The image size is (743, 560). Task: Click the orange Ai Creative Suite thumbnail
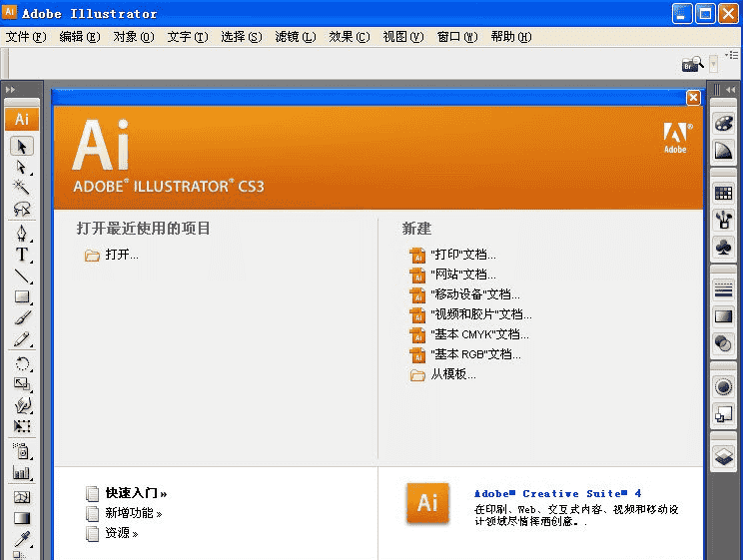[427, 503]
